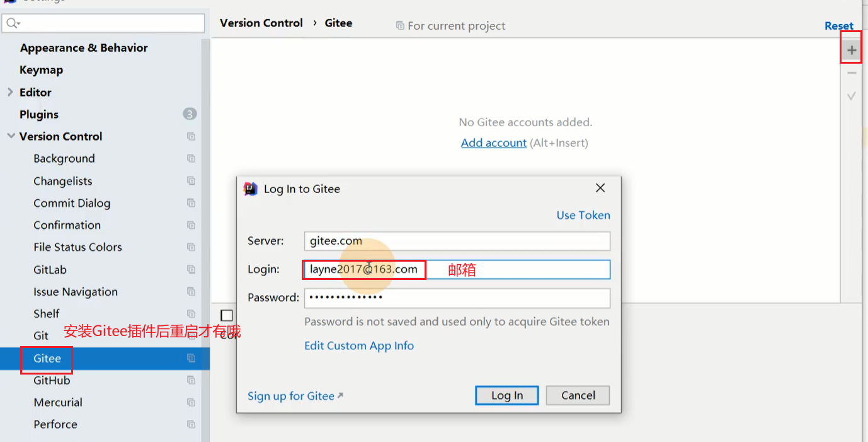Image resolution: width=868 pixels, height=442 pixels.
Task: Click project-level icon beside Mercurial
Action: click(191, 402)
